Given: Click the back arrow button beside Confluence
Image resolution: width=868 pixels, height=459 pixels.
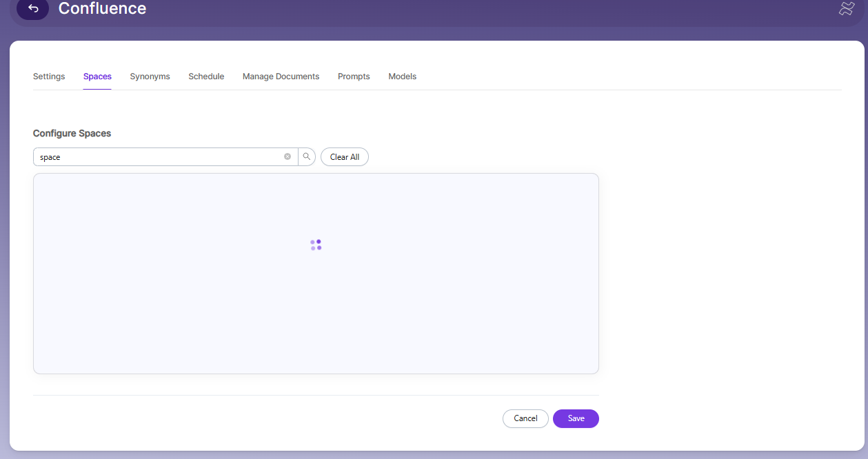Looking at the screenshot, I should point(32,9).
